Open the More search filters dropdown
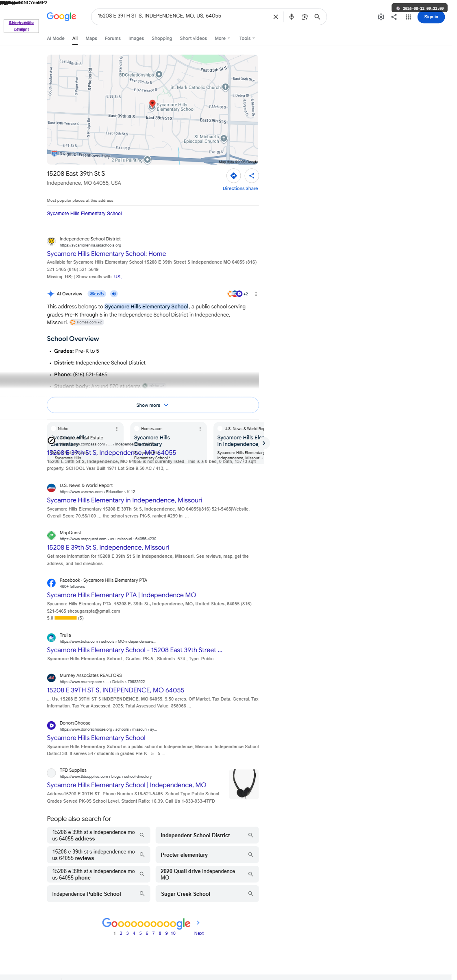 tap(222, 38)
